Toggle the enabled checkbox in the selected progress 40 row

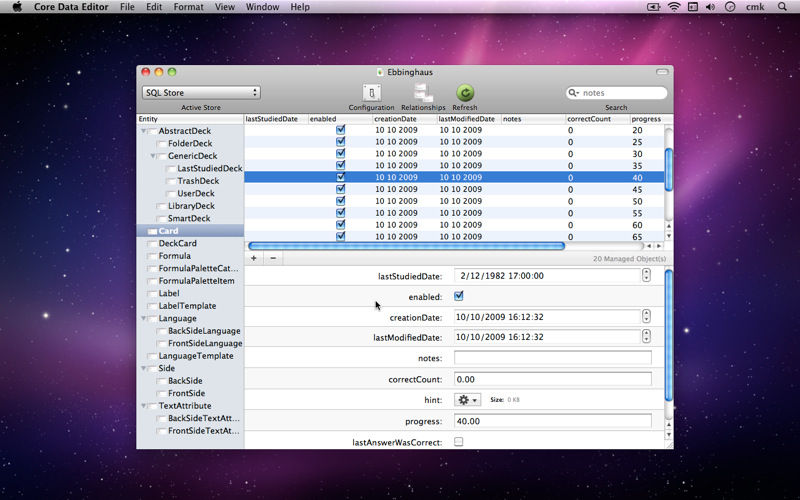click(x=340, y=177)
